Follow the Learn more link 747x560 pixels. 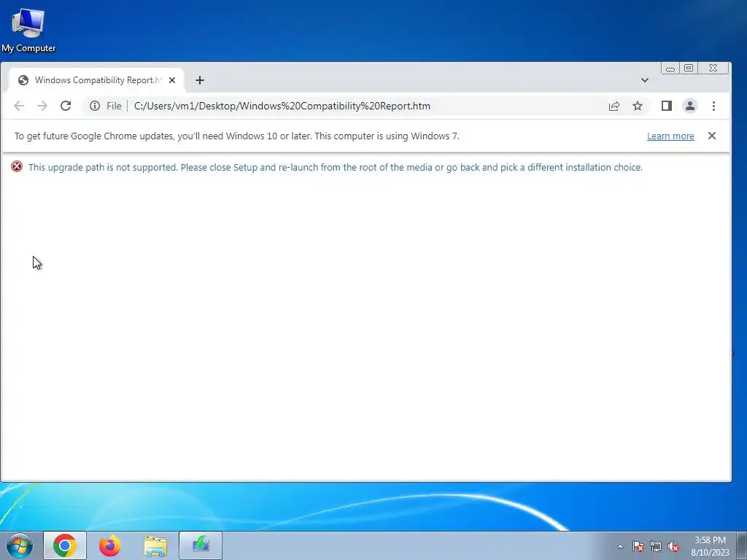(670, 136)
